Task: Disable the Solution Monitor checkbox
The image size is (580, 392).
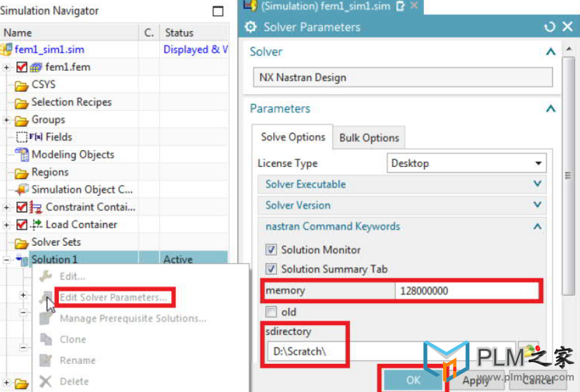Action: (x=271, y=249)
